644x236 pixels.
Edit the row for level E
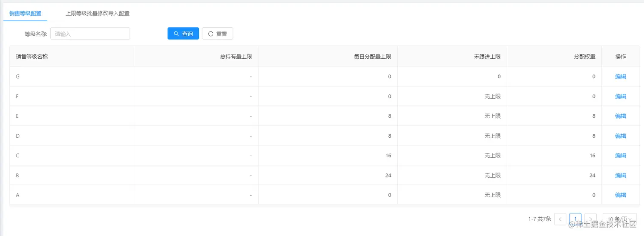(x=620, y=116)
